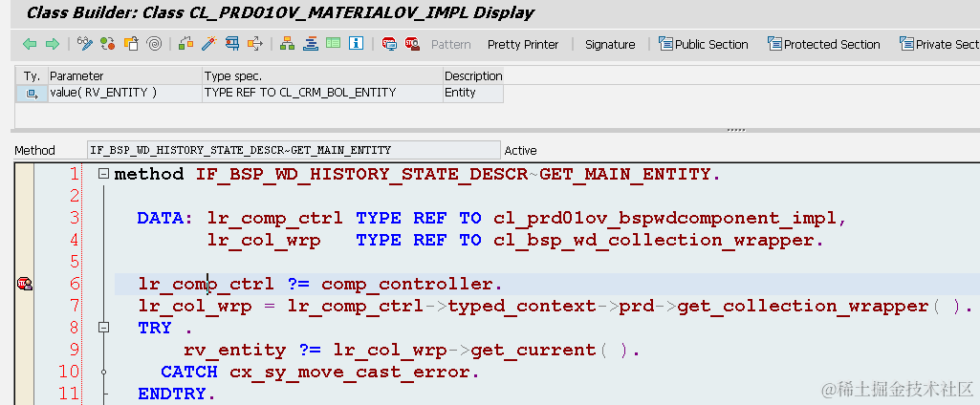The height and width of the screenshot is (405, 980).
Task: Open Class Documentation info icon
Action: [x=357, y=44]
